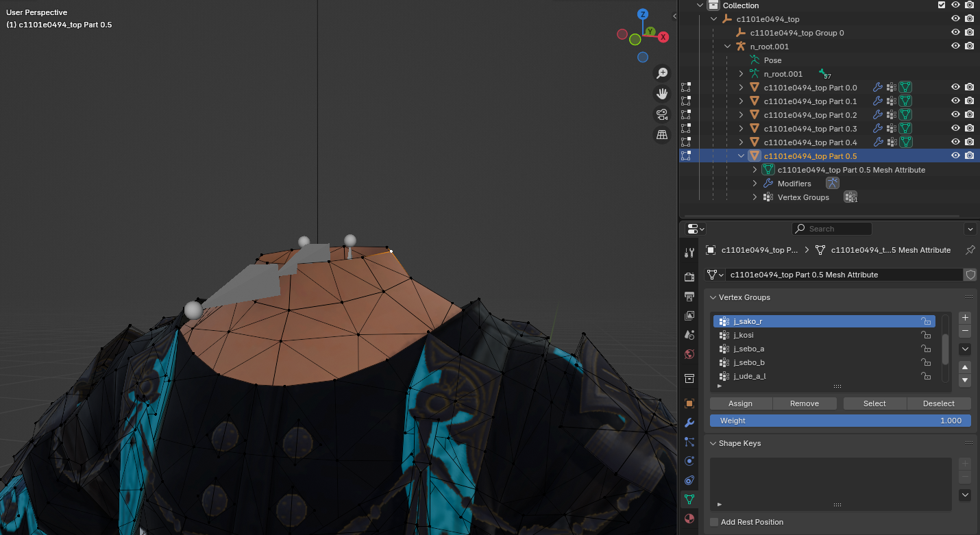Click the armature modifier icon beside Modifiers
Screen dimensions: 980x535
[x=832, y=183]
